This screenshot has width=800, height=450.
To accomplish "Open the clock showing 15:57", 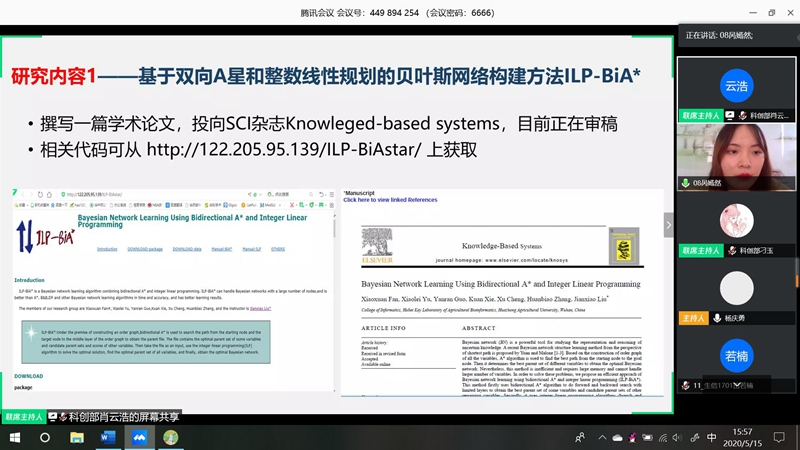I will [x=742, y=437].
